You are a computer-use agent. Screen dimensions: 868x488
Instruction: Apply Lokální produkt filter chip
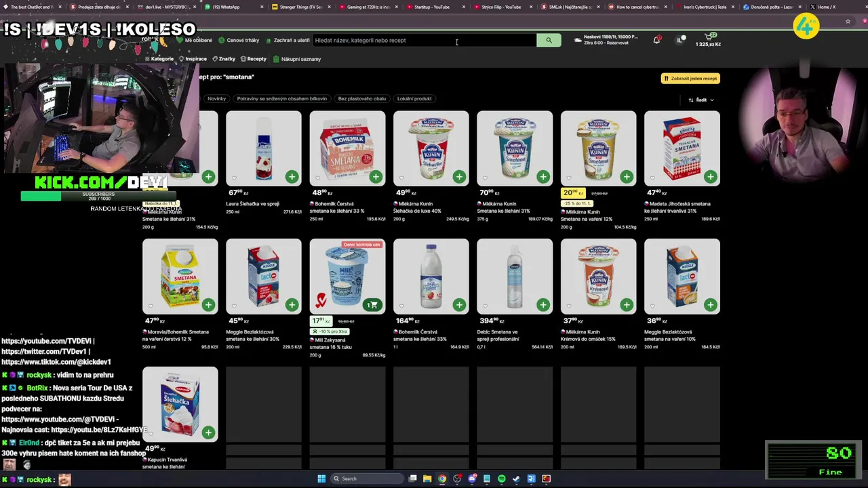414,99
